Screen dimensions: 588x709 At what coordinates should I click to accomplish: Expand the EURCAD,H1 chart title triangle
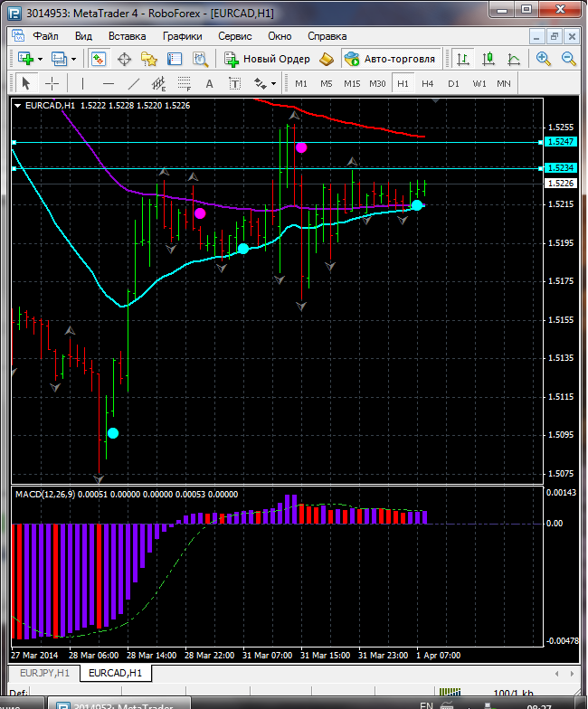point(18,105)
